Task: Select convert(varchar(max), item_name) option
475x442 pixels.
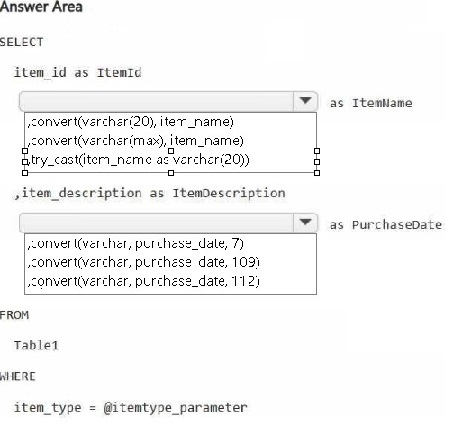Action: click(136, 141)
